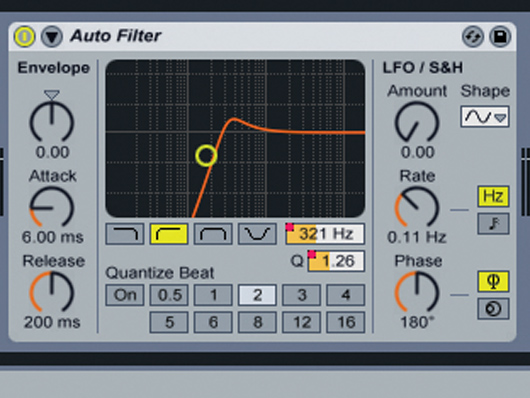Screen dimensions: 530x398
Task: Click the LFO Phase knob
Action: 417,292
